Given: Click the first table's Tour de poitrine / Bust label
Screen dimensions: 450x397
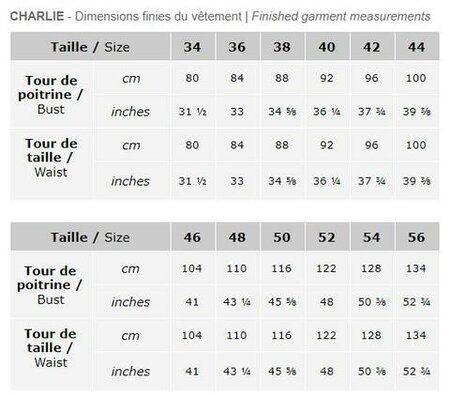Looking at the screenshot, I should pos(51,95).
